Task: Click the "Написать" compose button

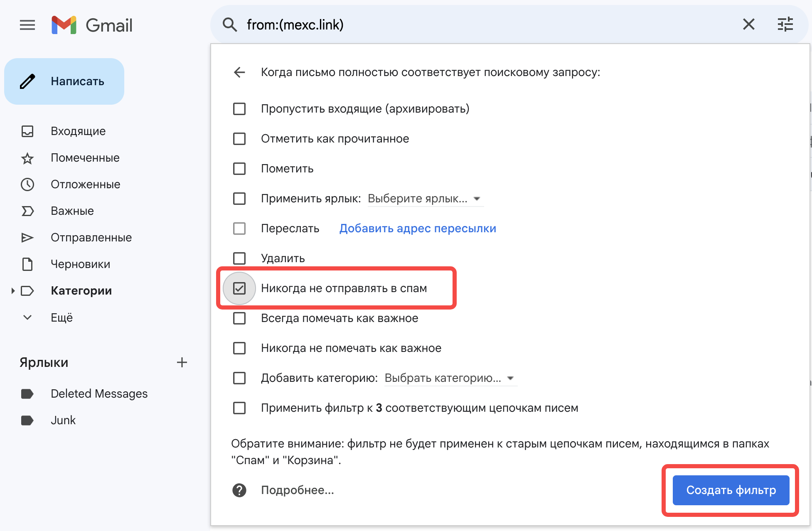Action: pyautogui.click(x=64, y=81)
